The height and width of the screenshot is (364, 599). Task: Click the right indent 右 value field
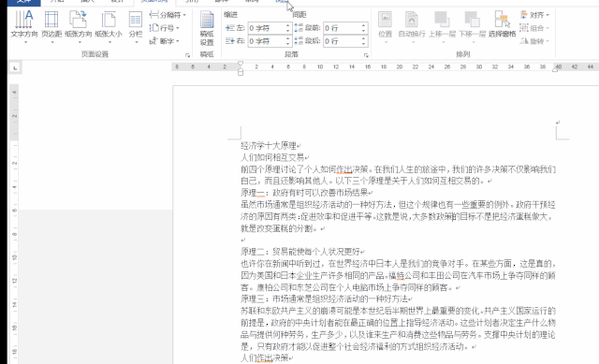[266, 41]
